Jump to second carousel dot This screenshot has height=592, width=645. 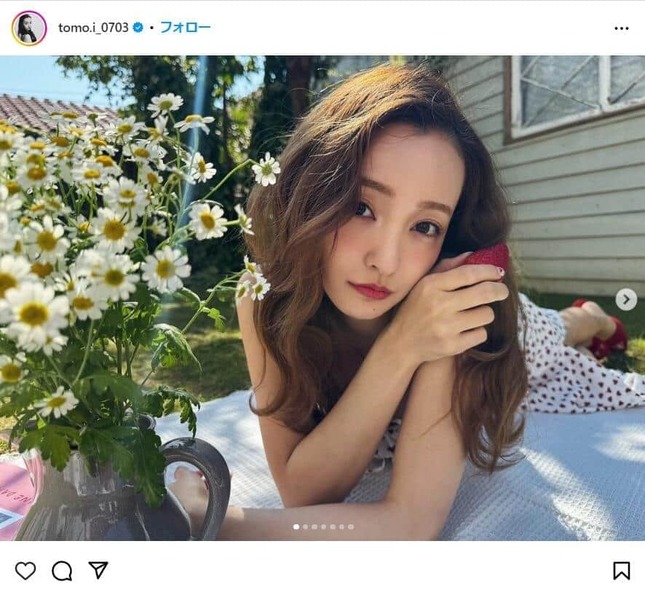point(305,527)
